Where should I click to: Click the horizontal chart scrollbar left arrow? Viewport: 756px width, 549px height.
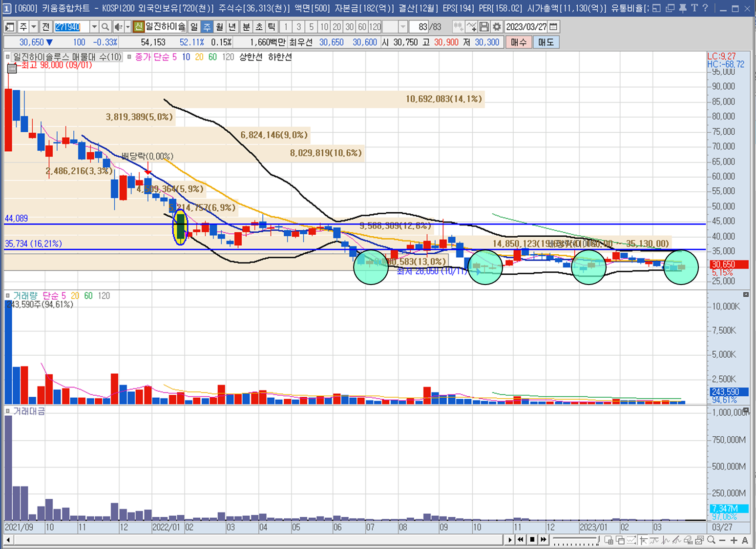tap(8, 540)
